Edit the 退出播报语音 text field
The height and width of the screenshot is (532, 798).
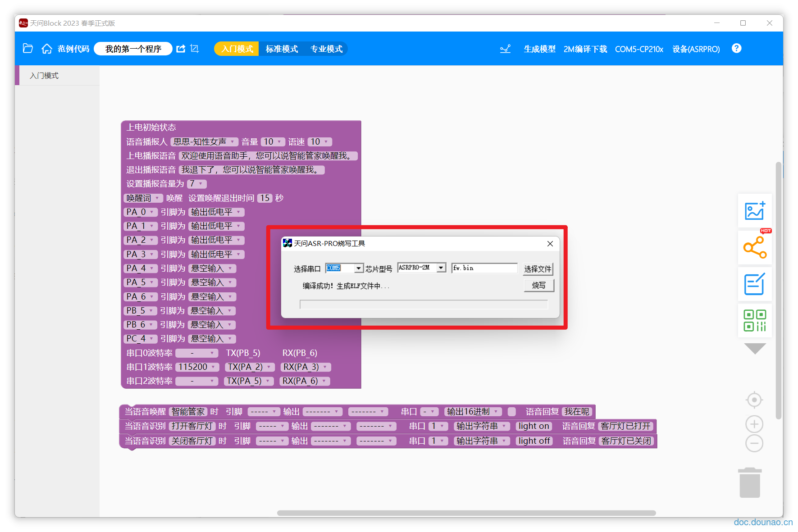pos(251,170)
